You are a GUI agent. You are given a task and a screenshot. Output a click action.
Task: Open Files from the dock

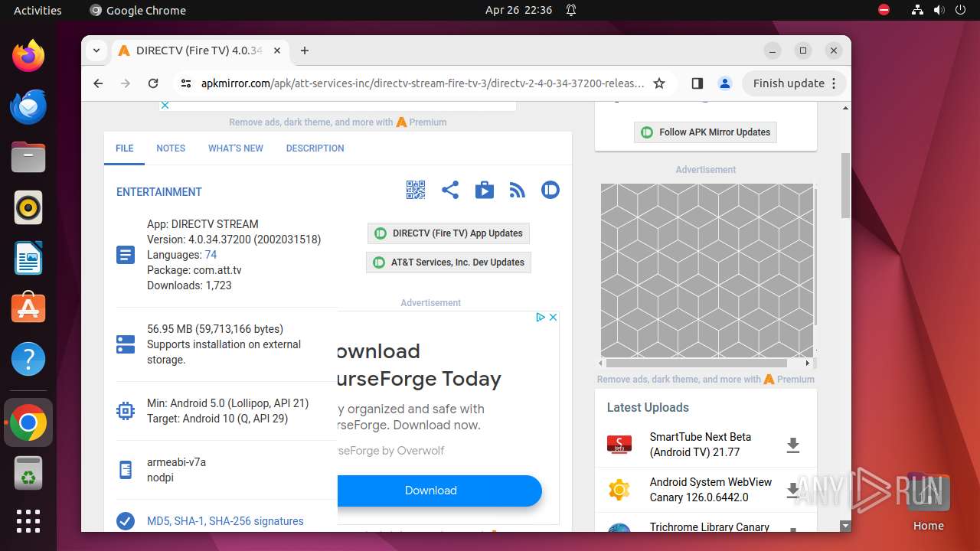tap(28, 157)
